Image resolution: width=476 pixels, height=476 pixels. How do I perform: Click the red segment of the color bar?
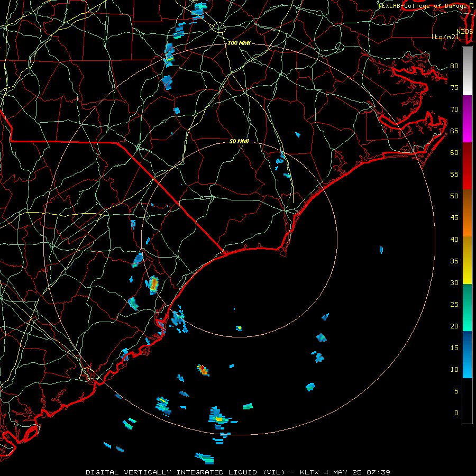tap(467, 166)
